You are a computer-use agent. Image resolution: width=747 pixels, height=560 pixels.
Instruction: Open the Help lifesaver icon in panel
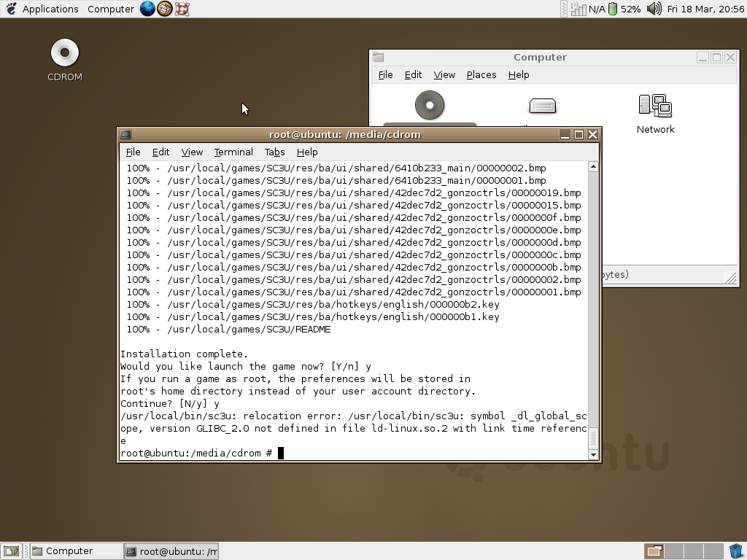tap(182, 9)
